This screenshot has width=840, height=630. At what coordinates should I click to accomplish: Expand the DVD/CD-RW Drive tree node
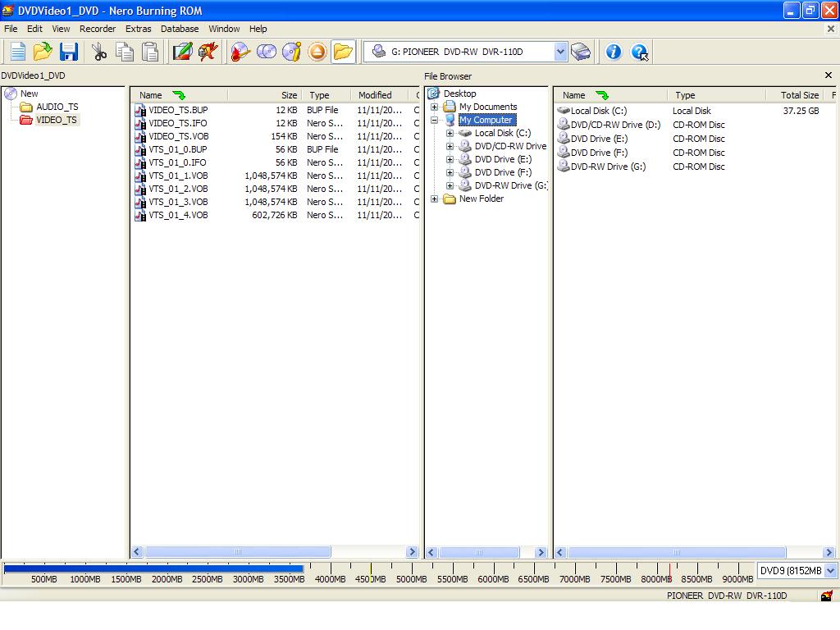450,146
